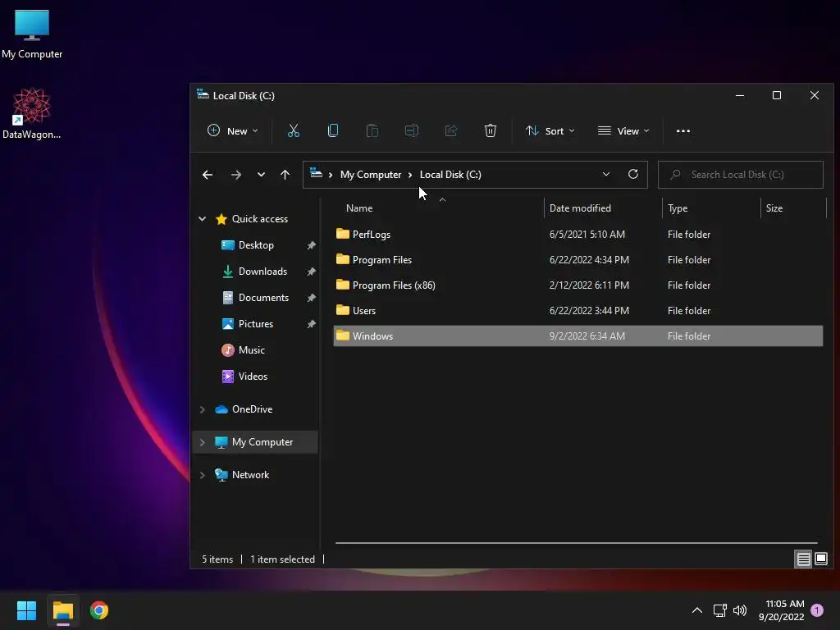The width and height of the screenshot is (840, 630).
Task: Open recent locations dropdown chevron
Action: coord(261,175)
